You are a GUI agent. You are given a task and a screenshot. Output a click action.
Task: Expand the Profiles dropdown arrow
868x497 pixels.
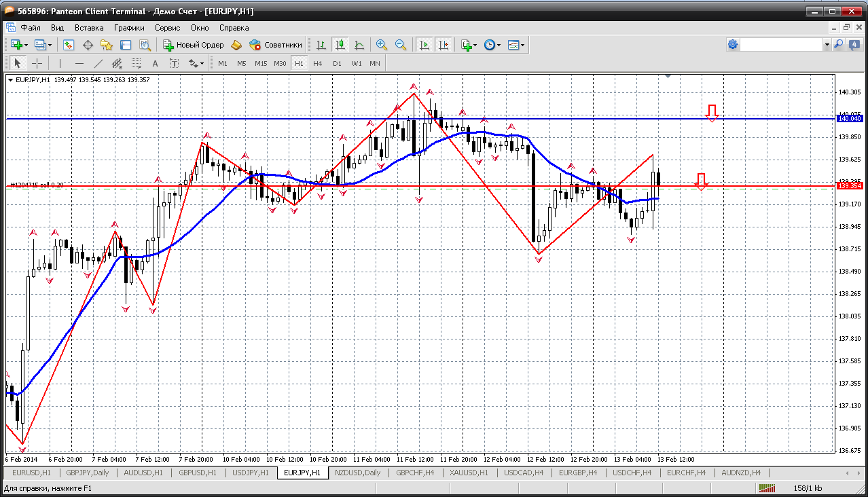point(50,45)
